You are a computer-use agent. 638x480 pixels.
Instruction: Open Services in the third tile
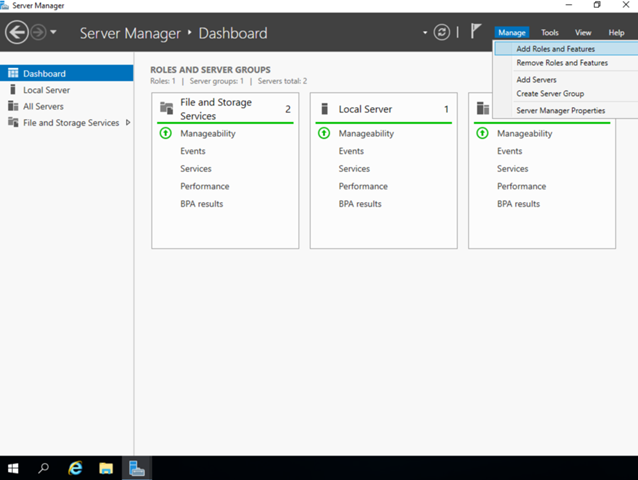512,168
